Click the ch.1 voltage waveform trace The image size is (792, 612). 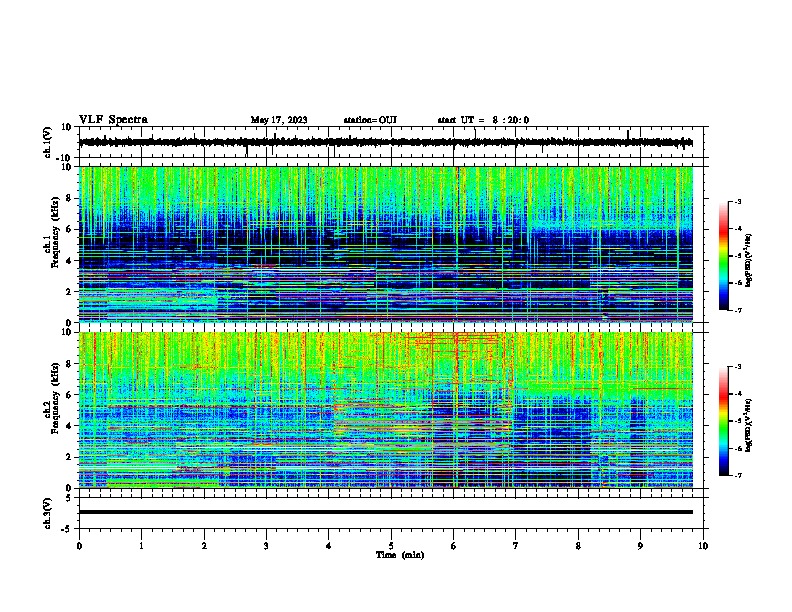point(385,142)
